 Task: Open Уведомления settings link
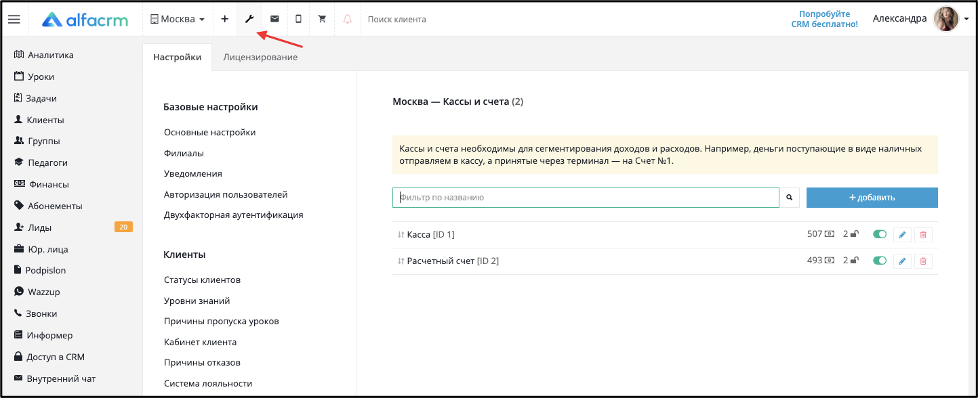(x=194, y=173)
